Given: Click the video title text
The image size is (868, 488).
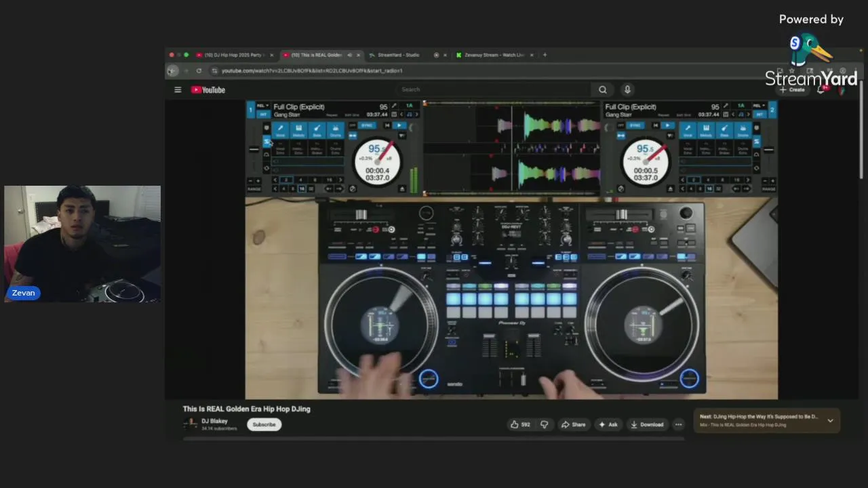Looking at the screenshot, I should pyautogui.click(x=246, y=409).
